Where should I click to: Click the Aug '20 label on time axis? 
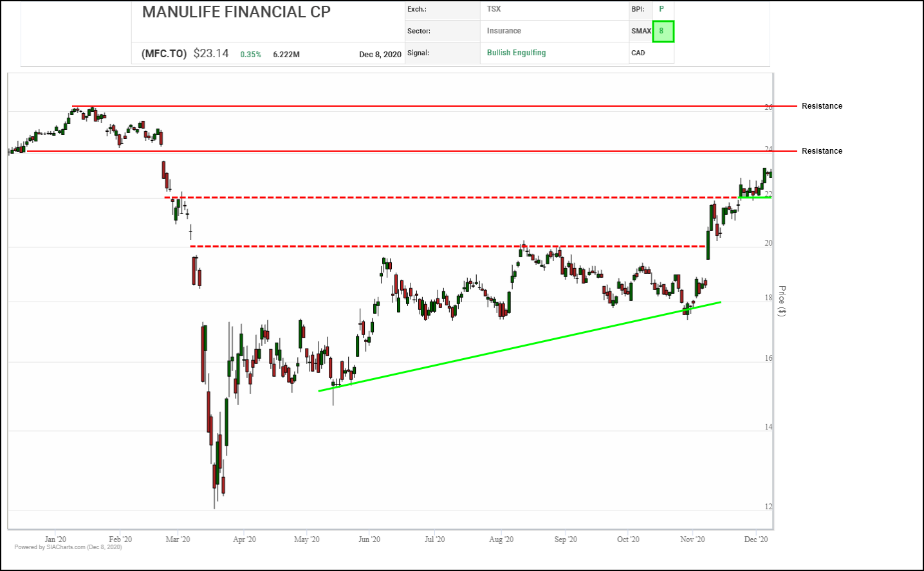pyautogui.click(x=501, y=539)
